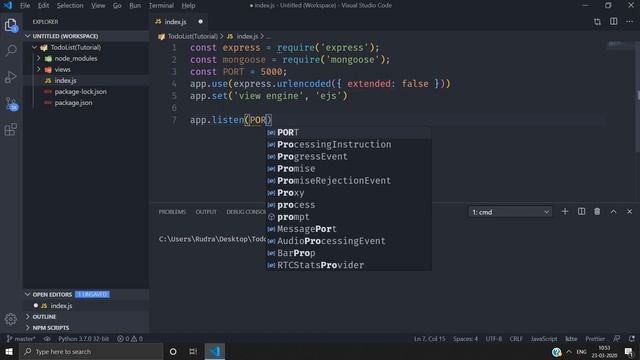
Task: Open the Run menu
Action: pos(135,6)
